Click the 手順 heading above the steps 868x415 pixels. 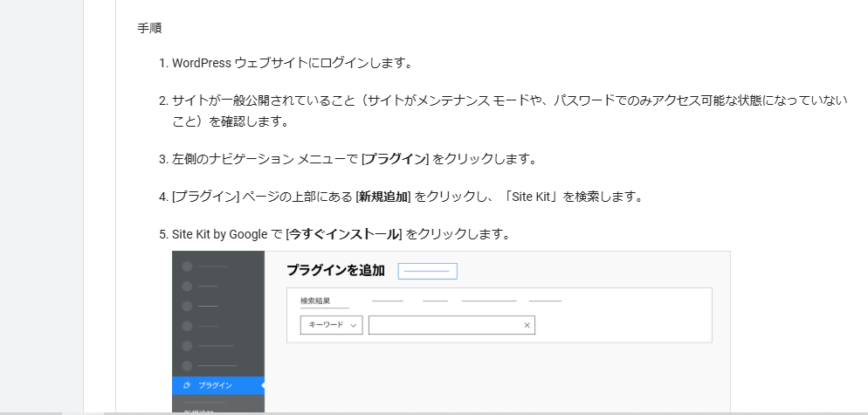coord(148,28)
